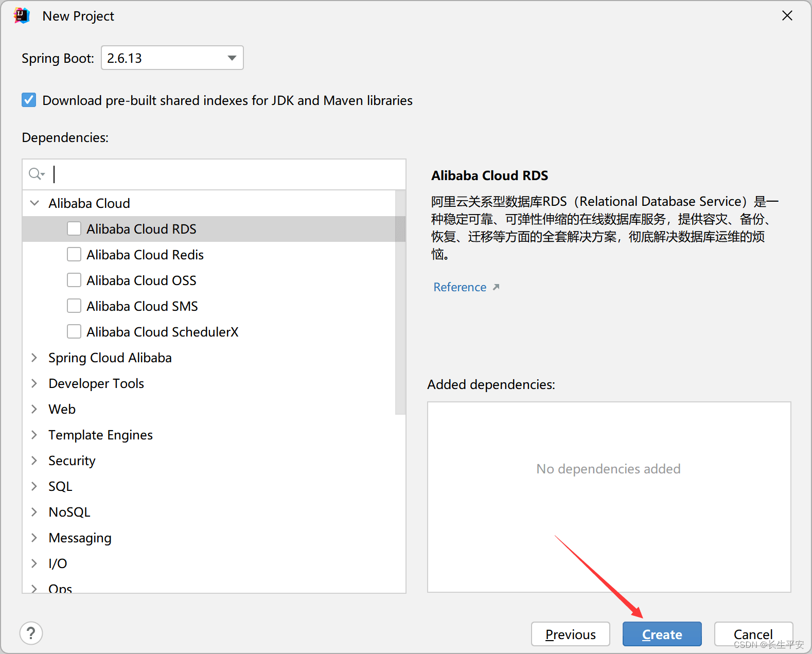Expand the Developer Tools category

pos(34,383)
